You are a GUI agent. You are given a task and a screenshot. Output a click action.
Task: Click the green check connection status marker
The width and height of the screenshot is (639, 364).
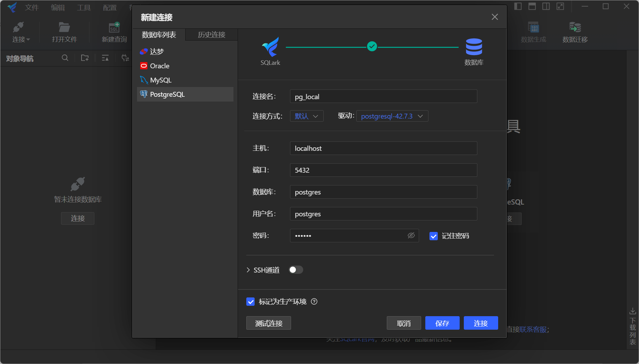coord(372,46)
